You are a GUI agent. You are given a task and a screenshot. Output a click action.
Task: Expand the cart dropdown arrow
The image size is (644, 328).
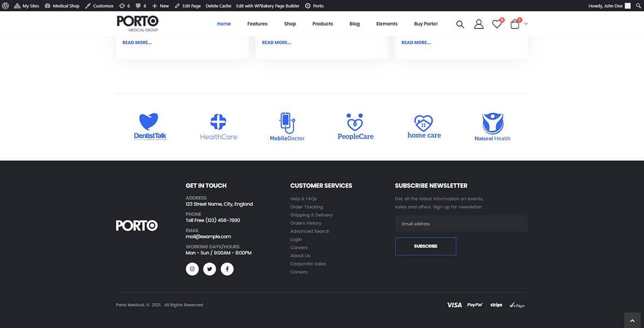(x=526, y=24)
